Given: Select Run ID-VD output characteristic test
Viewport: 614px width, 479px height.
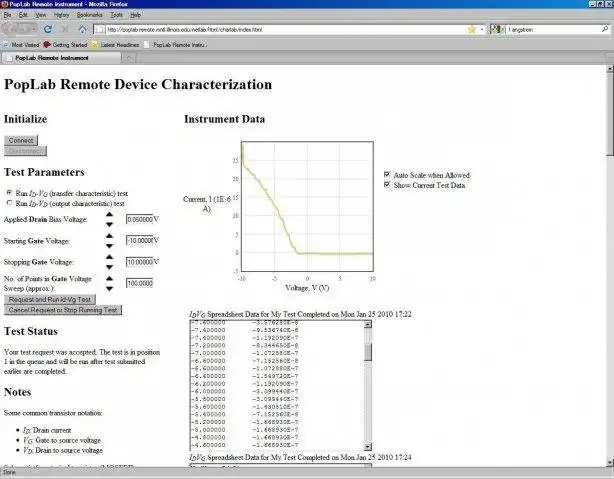Looking at the screenshot, I should (x=9, y=203).
